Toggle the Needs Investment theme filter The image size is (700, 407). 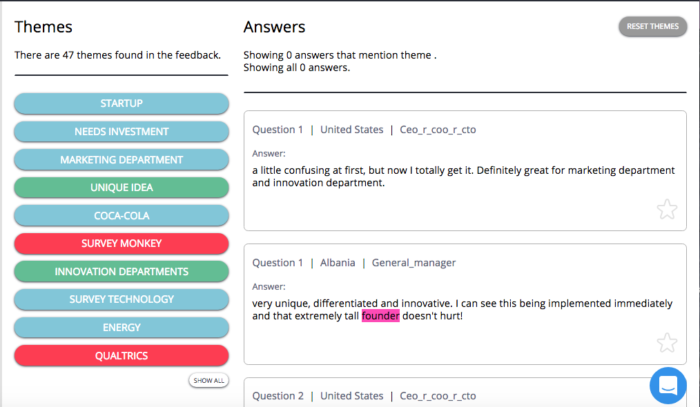pos(121,132)
